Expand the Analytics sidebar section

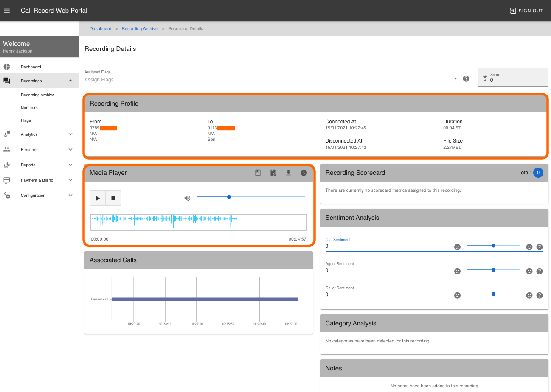point(39,134)
